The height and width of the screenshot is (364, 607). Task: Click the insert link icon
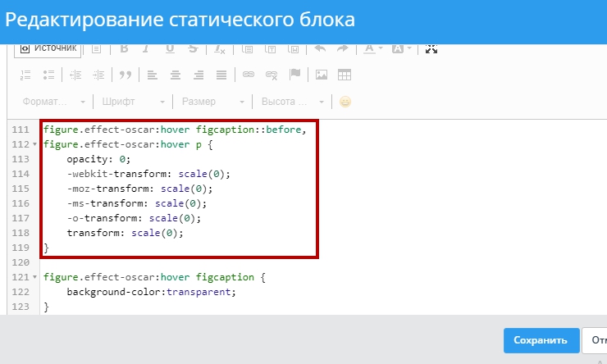tap(249, 75)
